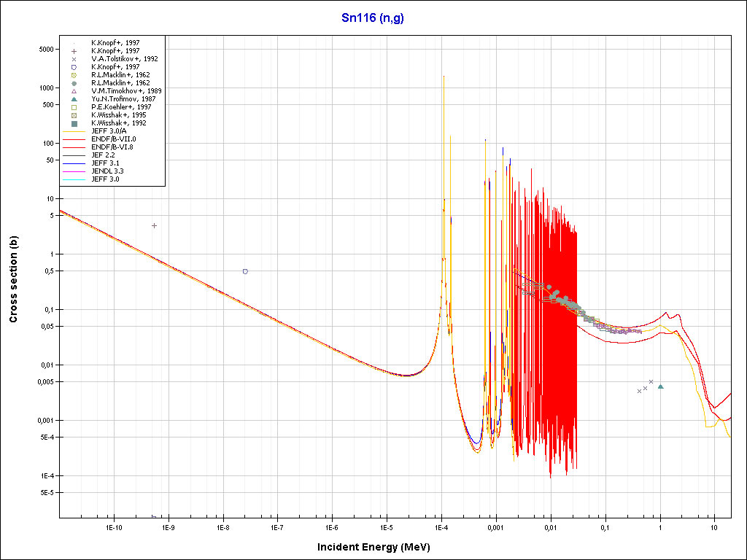747x560 pixels.
Task: Click the plus marker beside K.Knopf+ in legend
Action: [x=74, y=51]
